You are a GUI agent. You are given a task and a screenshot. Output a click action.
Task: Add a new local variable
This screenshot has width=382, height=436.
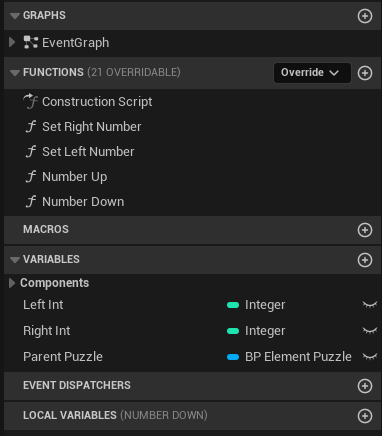pos(365,416)
